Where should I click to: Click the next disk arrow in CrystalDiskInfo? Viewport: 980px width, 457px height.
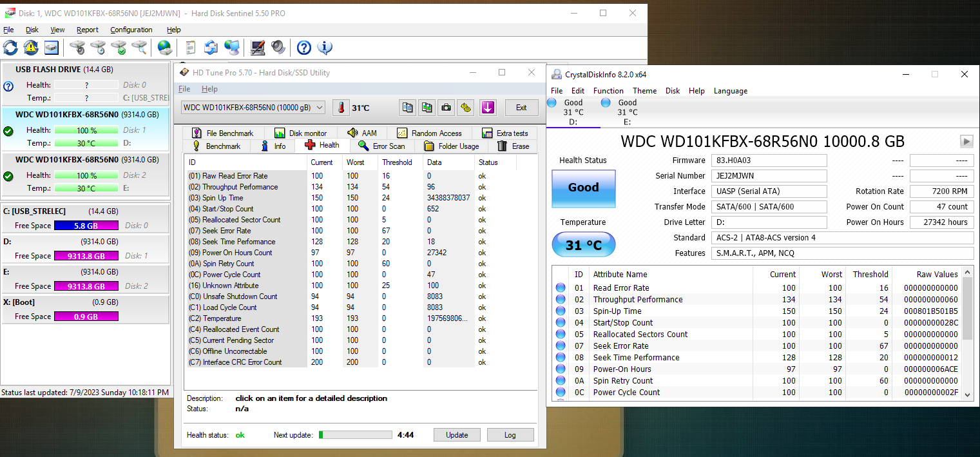click(966, 141)
